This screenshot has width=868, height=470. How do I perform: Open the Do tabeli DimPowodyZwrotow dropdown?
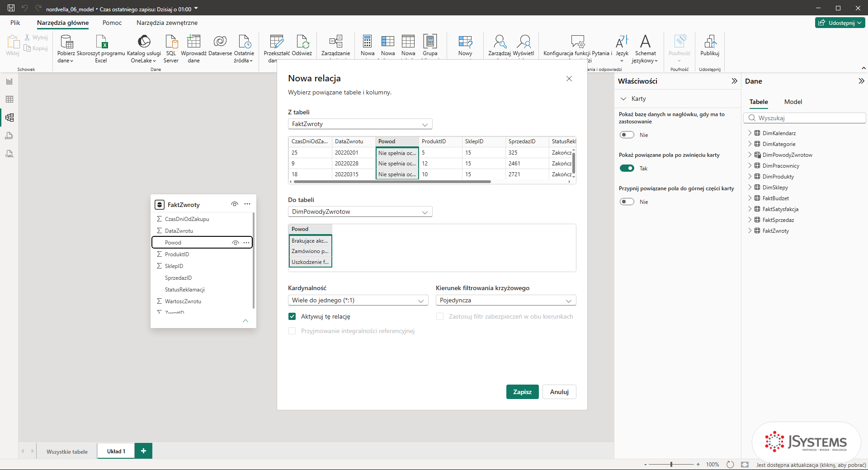[x=360, y=211]
